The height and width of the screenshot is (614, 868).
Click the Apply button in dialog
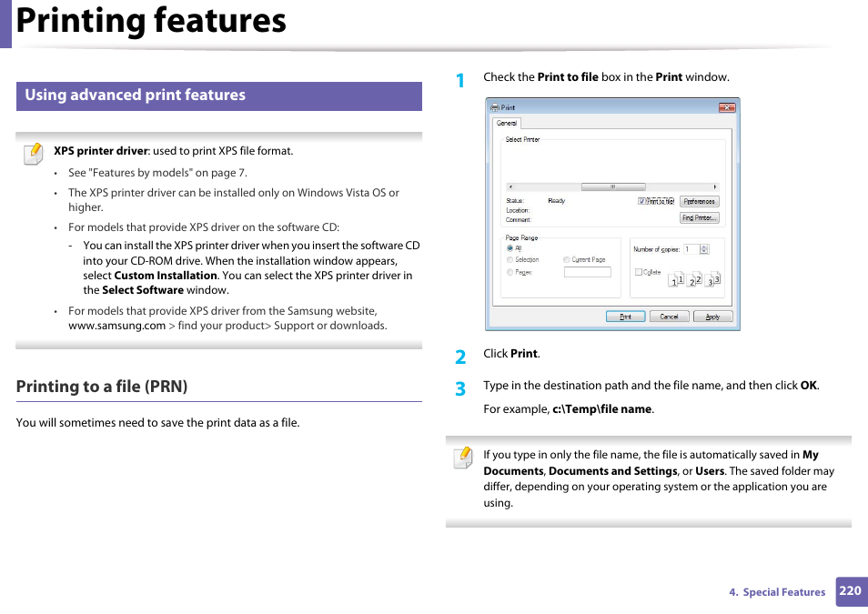tap(713, 317)
